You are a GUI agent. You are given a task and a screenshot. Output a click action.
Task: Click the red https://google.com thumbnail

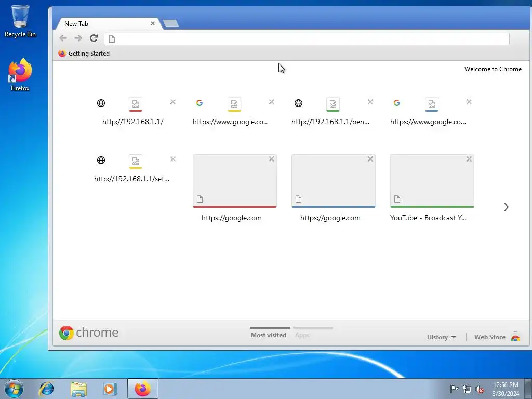235,181
